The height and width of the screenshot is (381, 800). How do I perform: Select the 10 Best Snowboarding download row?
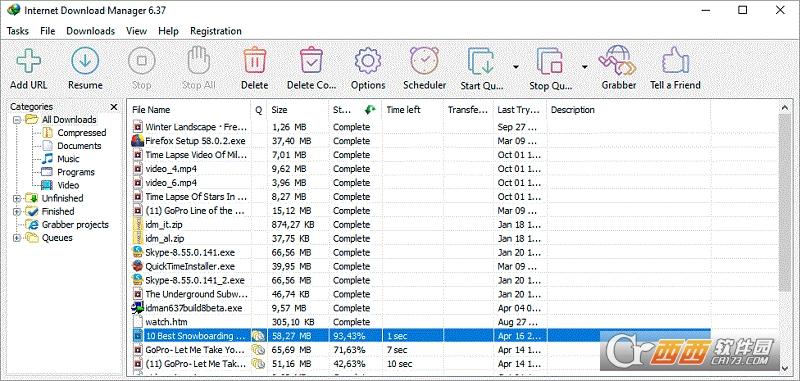[418, 336]
